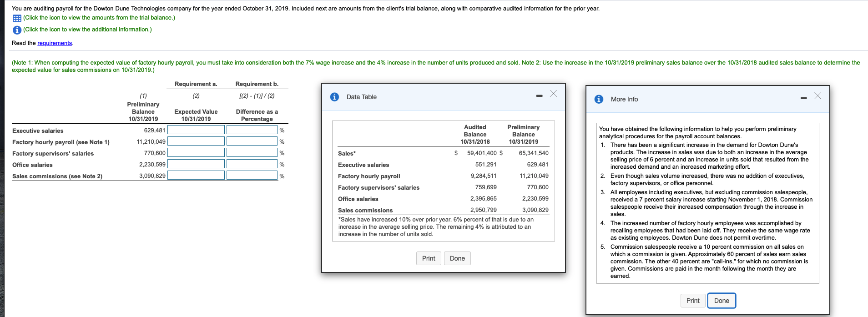Viewport: 868px width, 317px height.
Task: Open the additional information icon
Action: click(x=17, y=30)
